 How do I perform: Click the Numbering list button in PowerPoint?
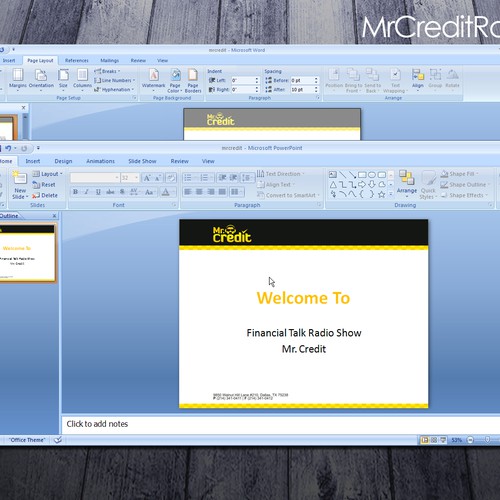click(x=206, y=178)
